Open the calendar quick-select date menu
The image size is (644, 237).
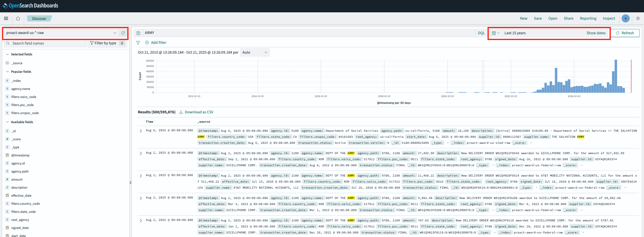click(x=495, y=33)
